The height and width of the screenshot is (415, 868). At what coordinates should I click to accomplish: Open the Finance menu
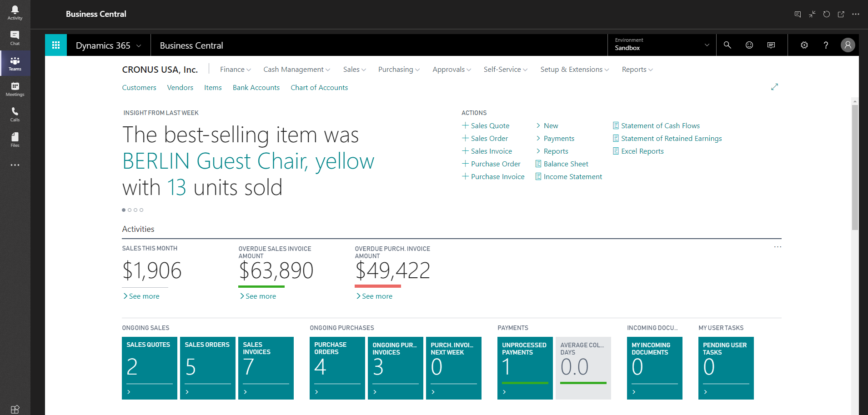point(234,69)
